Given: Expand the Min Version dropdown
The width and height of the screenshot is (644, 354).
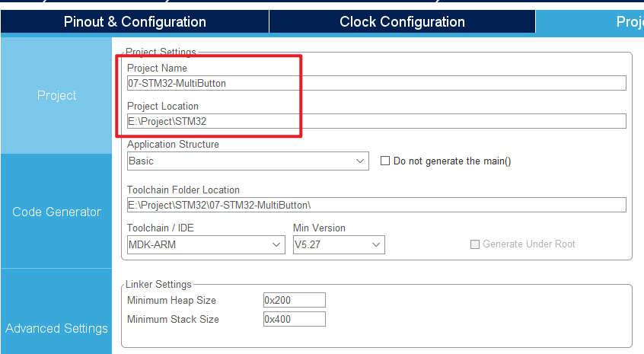Looking at the screenshot, I should 339,244.
